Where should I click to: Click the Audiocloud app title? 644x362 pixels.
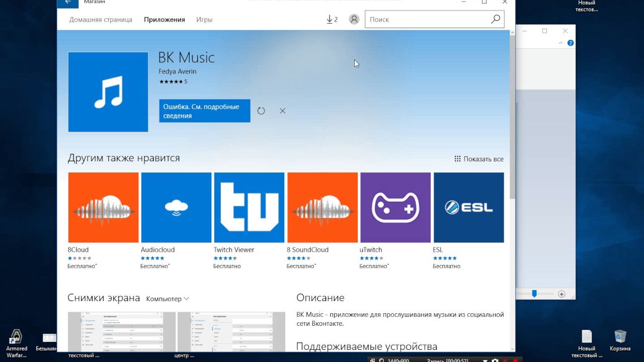tap(158, 250)
